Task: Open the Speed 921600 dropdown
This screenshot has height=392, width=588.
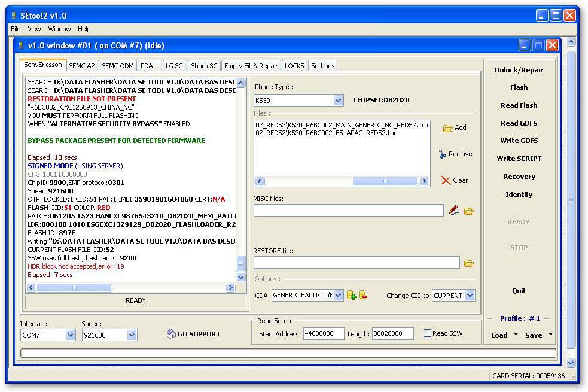Action: click(x=132, y=335)
